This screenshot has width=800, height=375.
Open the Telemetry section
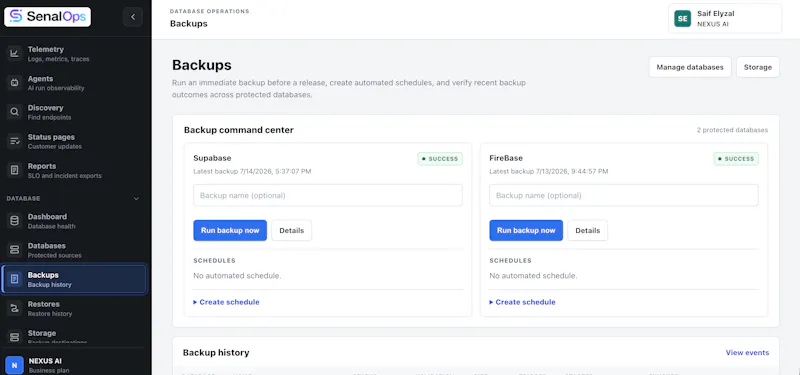coord(74,54)
